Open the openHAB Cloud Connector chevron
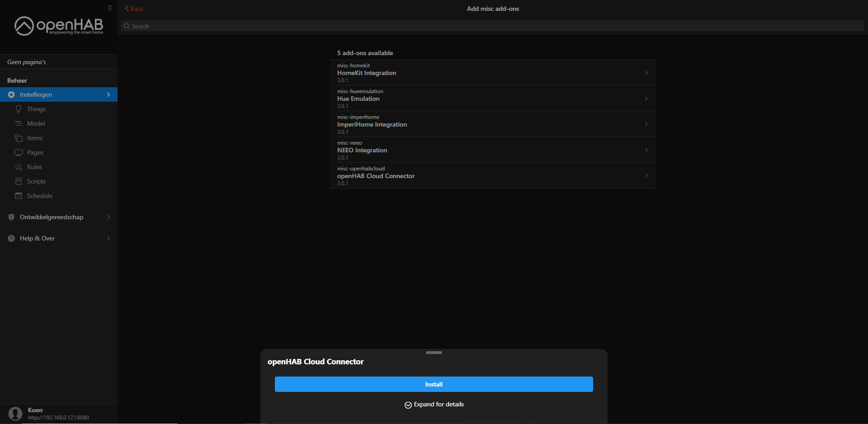Screen dimensions: 868x424 (646, 176)
